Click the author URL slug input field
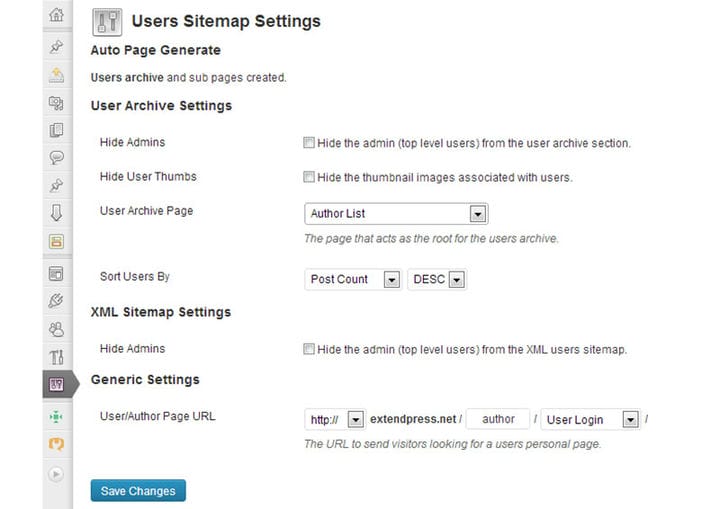Screen dimensions: 720x509 pos(498,419)
